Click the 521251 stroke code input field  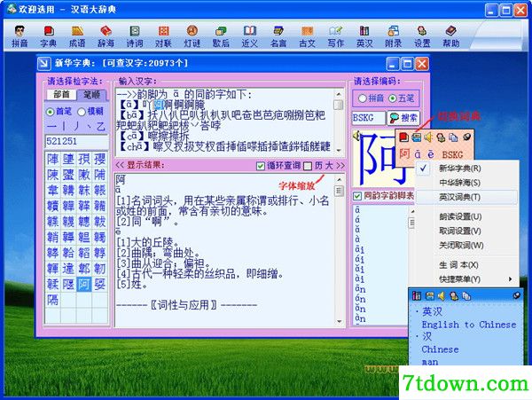coord(76,141)
